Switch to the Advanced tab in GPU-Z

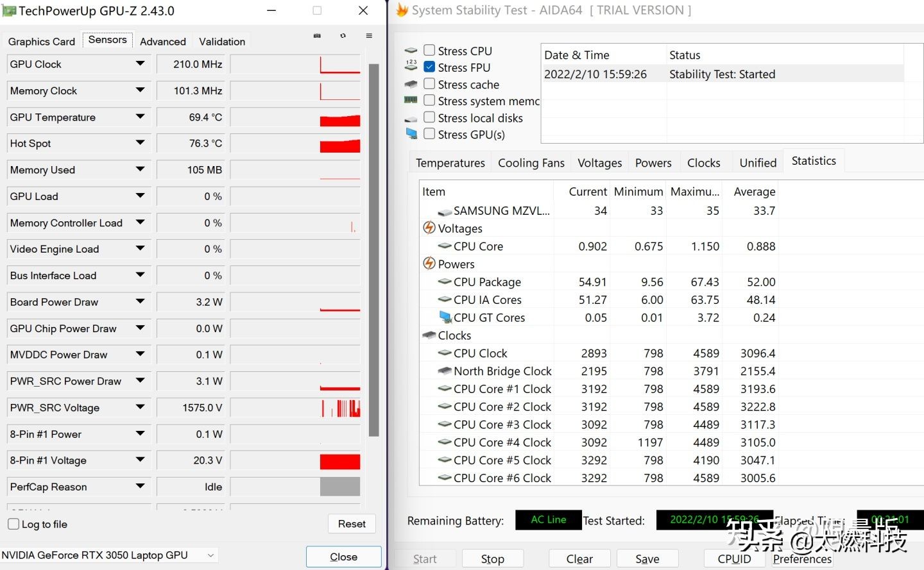(163, 42)
